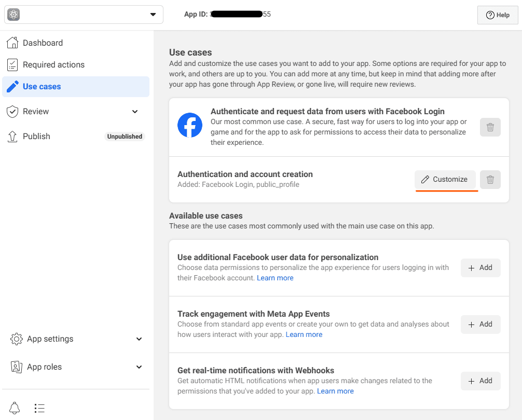Click the Required actions checklist icon

click(12, 64)
